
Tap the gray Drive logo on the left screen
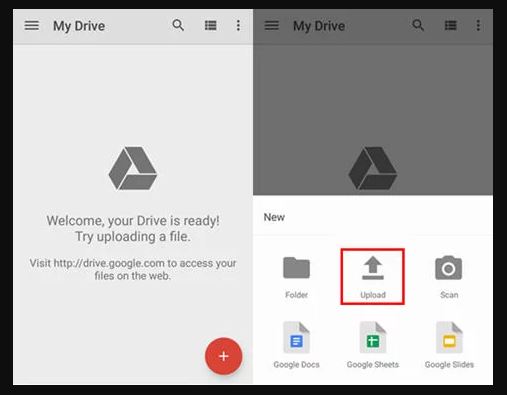(133, 168)
